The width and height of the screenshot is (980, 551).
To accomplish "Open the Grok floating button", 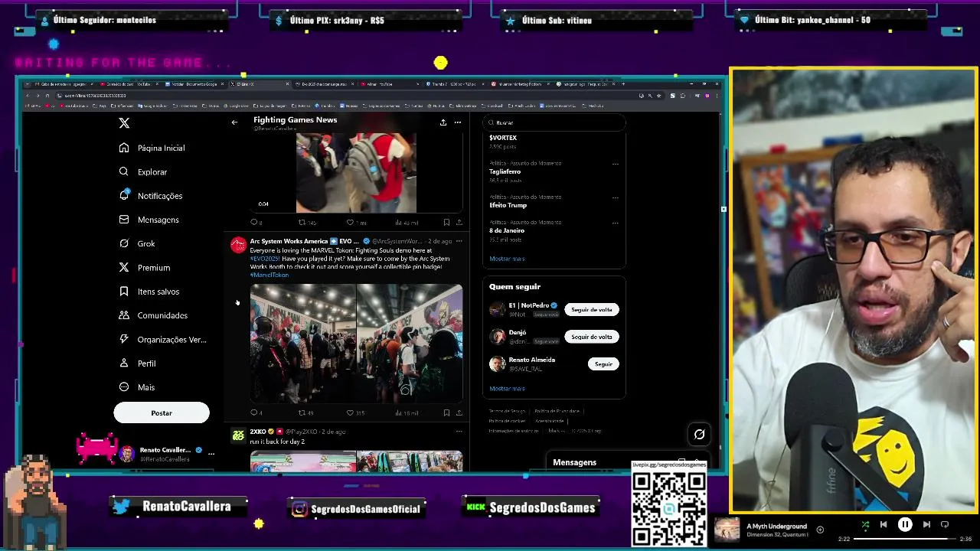I will coord(699,435).
